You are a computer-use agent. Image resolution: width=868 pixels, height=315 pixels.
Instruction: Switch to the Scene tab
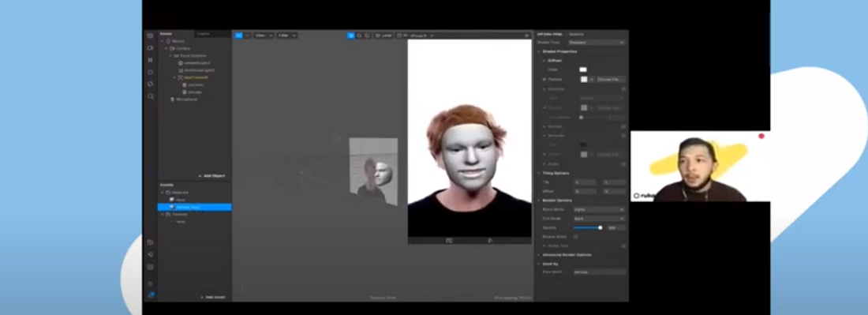166,34
